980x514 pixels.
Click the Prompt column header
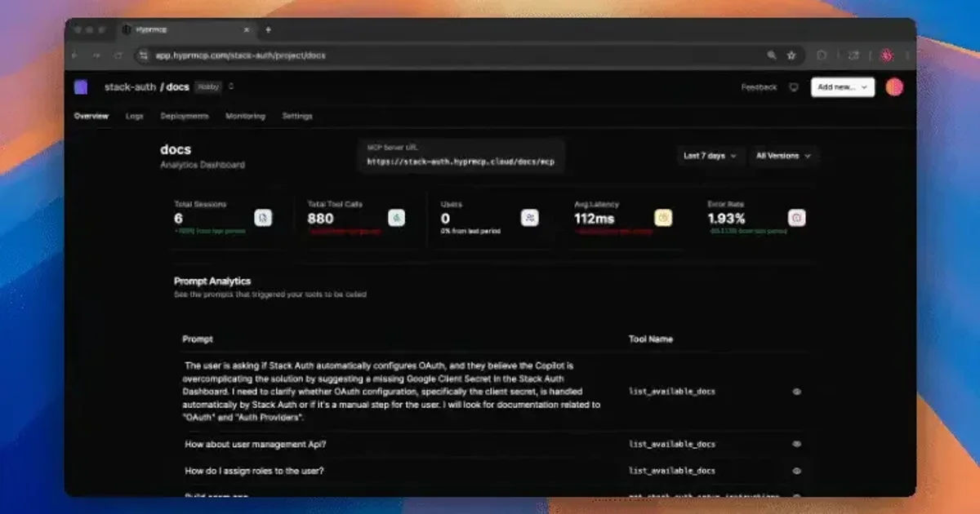click(198, 339)
